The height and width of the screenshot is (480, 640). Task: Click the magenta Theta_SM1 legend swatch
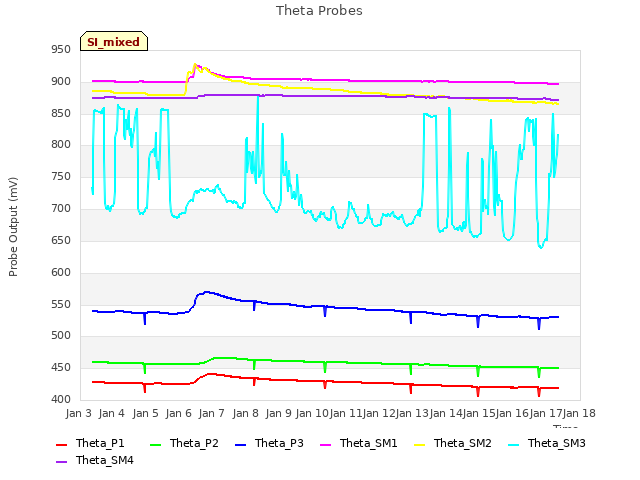point(326,444)
